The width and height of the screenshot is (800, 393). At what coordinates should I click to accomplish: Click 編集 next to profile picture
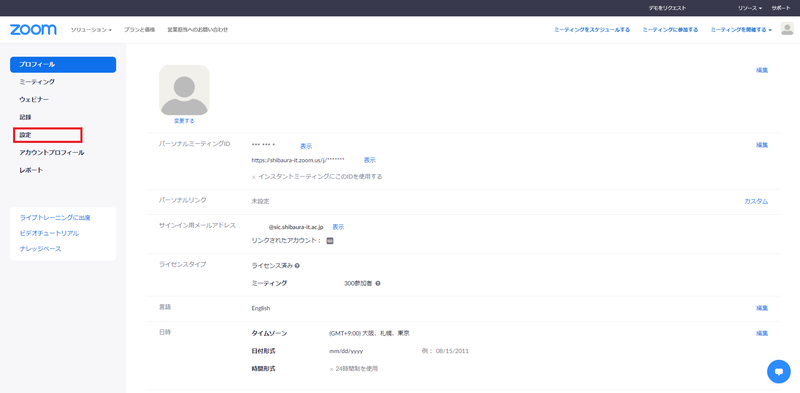point(762,70)
